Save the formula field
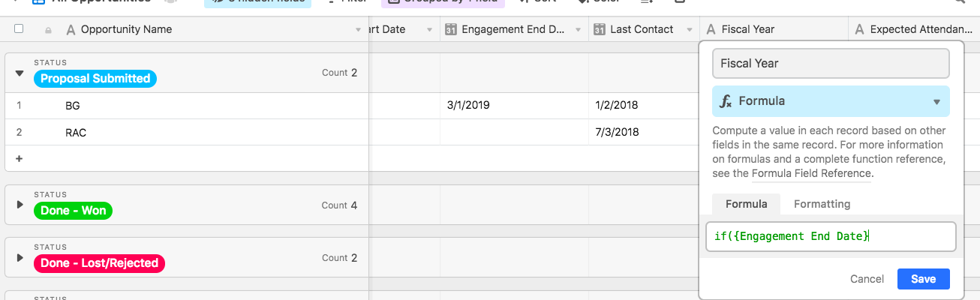This screenshot has height=300, width=980. [923, 279]
